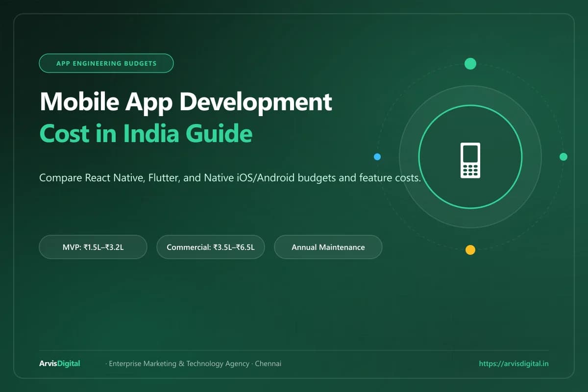Click the Cost in India Guide heading
The image size is (588, 392).
[146, 134]
